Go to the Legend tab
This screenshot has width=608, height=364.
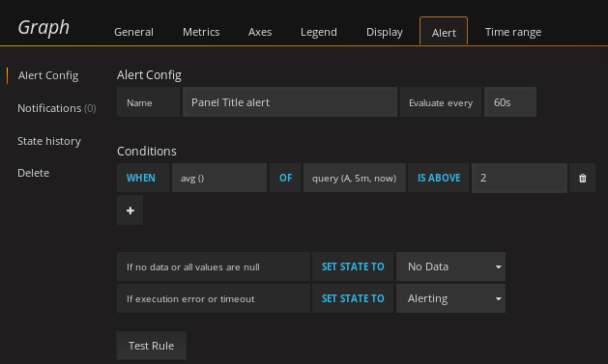(319, 32)
